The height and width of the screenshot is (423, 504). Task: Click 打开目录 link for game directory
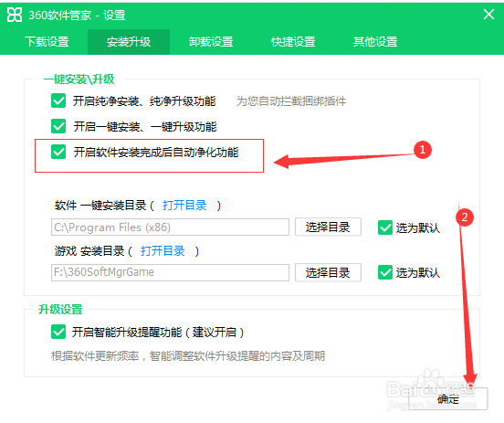point(163,250)
